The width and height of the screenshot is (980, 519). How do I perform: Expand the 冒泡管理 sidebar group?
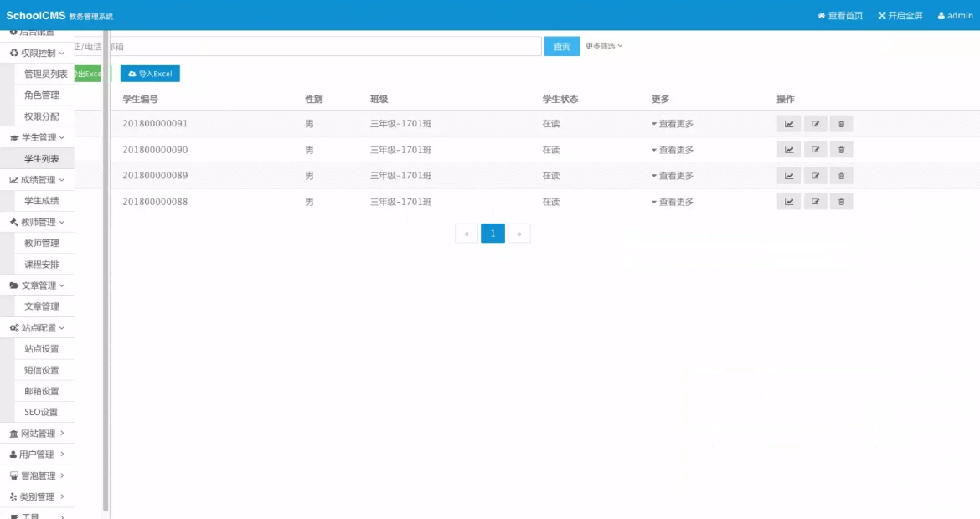pyautogui.click(x=37, y=476)
